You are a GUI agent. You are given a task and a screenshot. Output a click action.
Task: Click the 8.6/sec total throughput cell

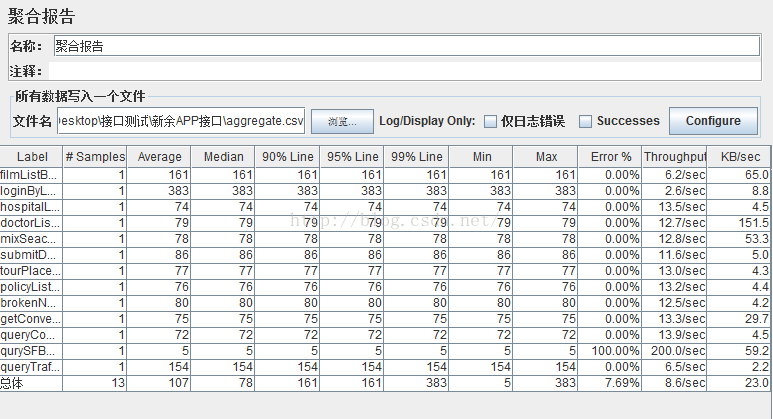pyautogui.click(x=674, y=383)
